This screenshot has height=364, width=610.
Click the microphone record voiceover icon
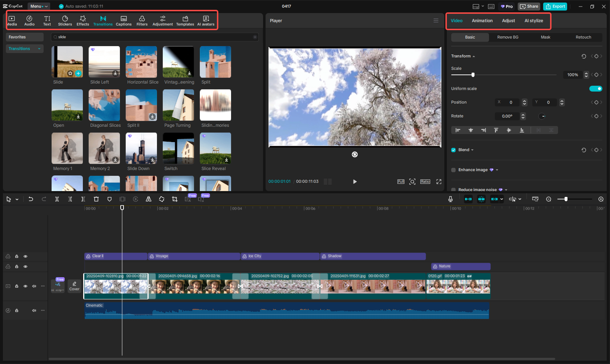click(x=451, y=199)
